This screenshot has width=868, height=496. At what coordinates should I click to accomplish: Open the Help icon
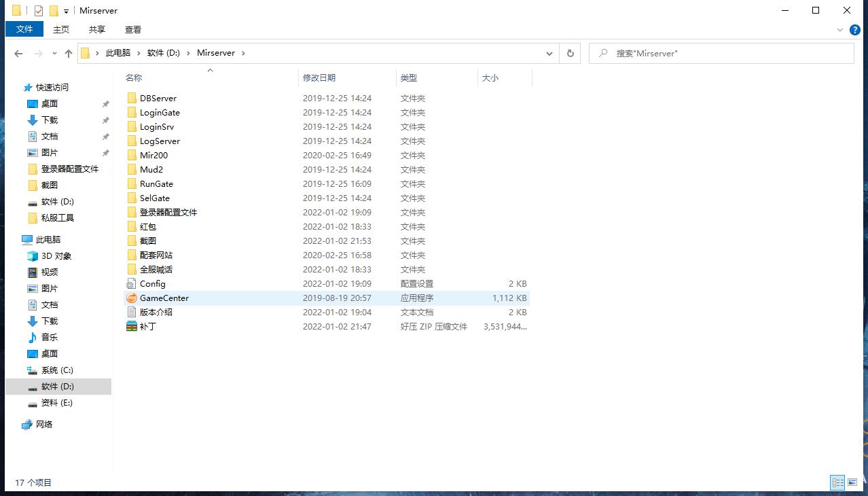[x=855, y=30]
